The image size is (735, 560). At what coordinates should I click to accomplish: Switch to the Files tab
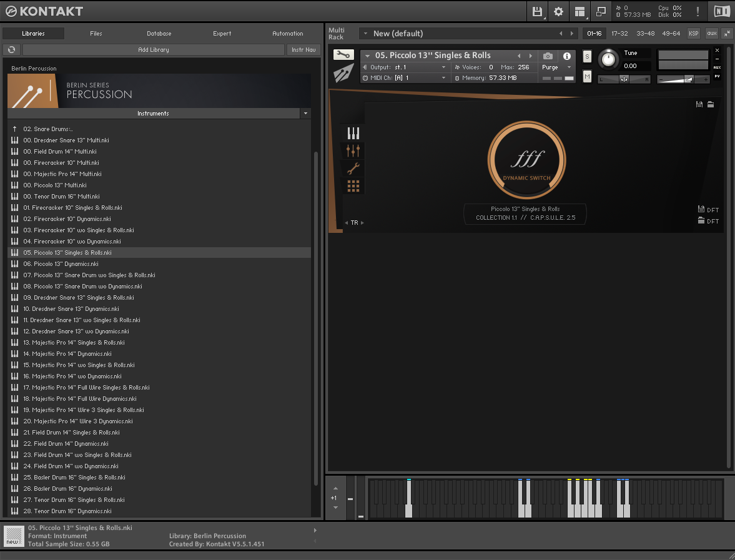[x=96, y=33]
